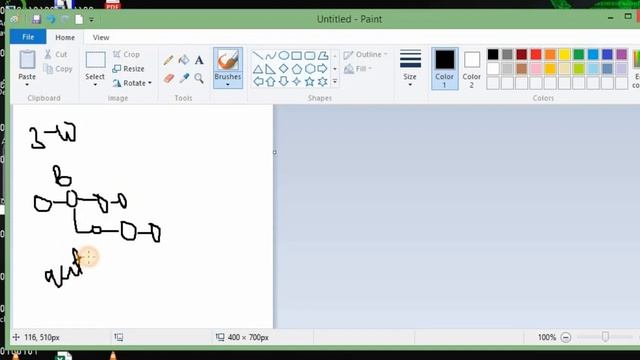Click the Brushes tool icon
This screenshot has width=640, height=360.
pos(228,60)
